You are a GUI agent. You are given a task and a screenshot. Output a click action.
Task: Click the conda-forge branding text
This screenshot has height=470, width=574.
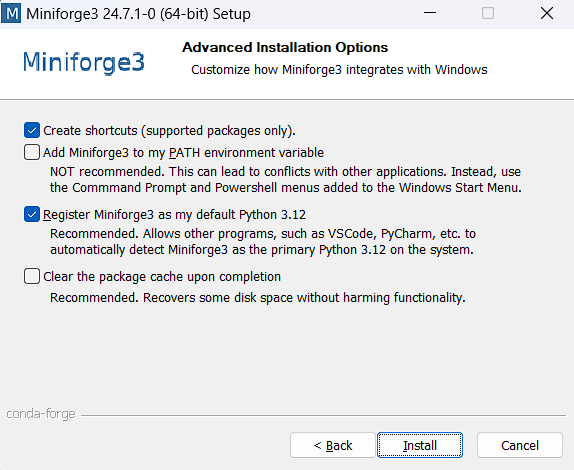[x=41, y=414]
